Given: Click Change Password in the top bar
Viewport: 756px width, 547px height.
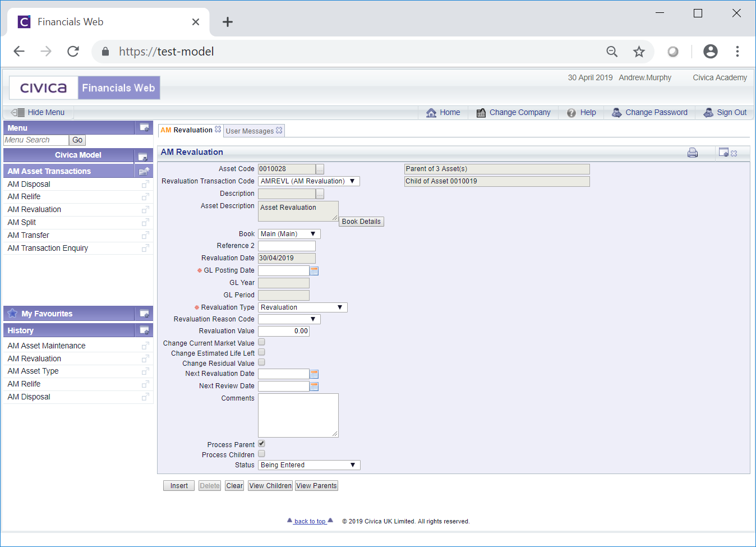Looking at the screenshot, I should point(649,112).
